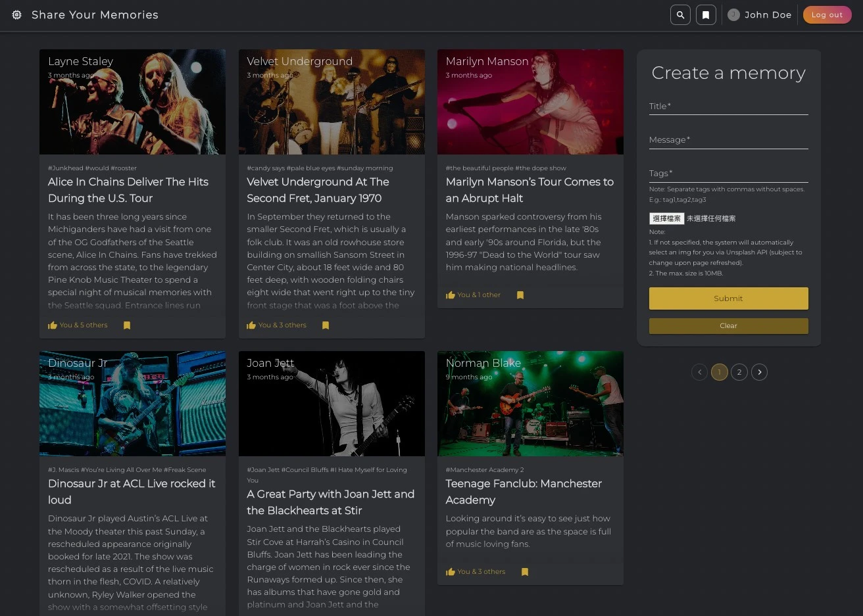
Task: Focus the Tags input field
Action: pos(728,173)
